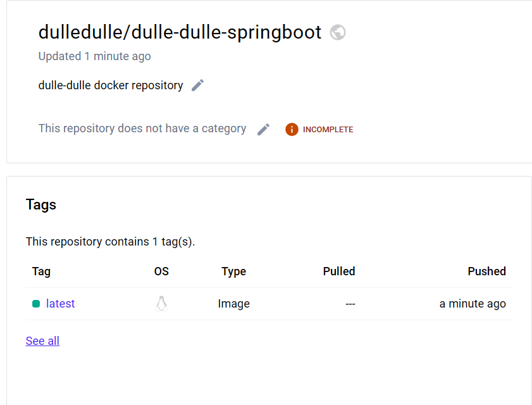Edit the repository description pencil icon

[x=197, y=85]
